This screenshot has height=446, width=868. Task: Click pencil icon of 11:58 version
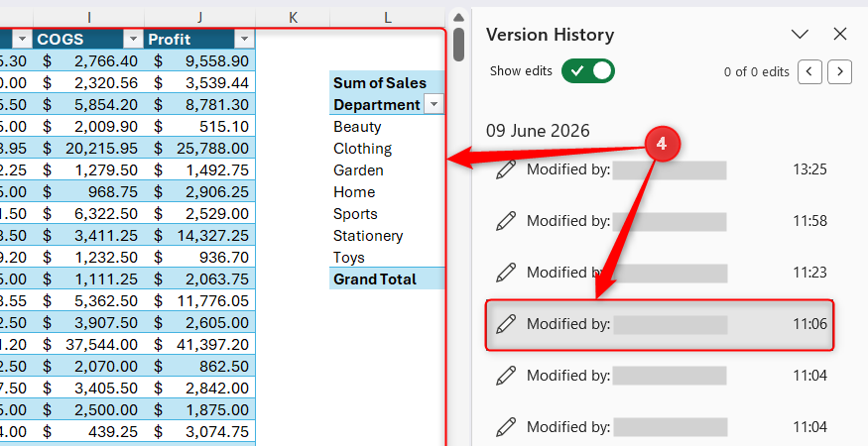[506, 221]
